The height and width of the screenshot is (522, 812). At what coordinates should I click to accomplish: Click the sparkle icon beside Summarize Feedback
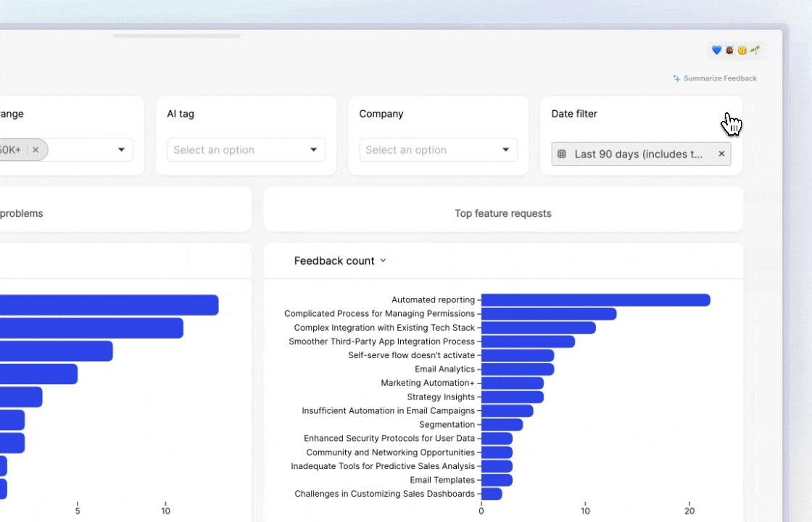point(676,78)
